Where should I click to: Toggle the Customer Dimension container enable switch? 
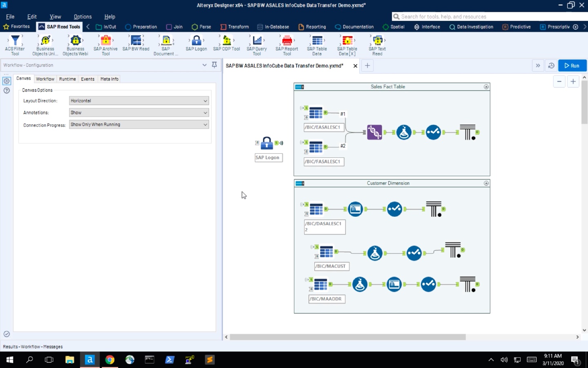pos(300,183)
